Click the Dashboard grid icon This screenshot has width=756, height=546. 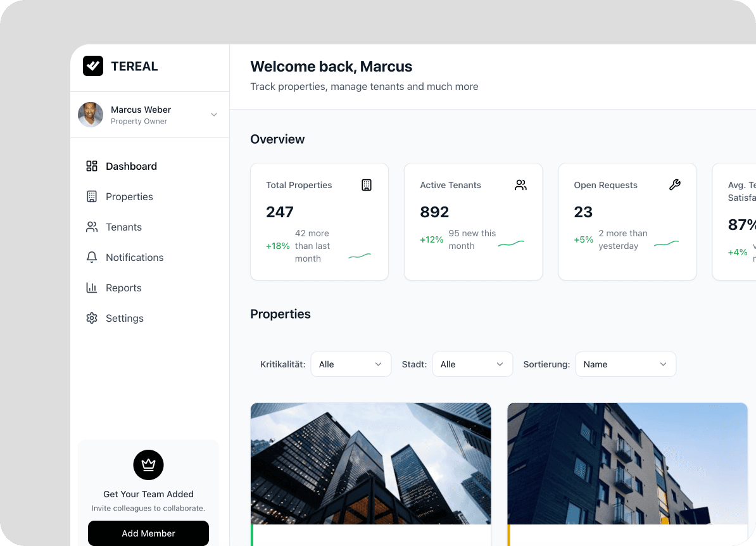[92, 166]
